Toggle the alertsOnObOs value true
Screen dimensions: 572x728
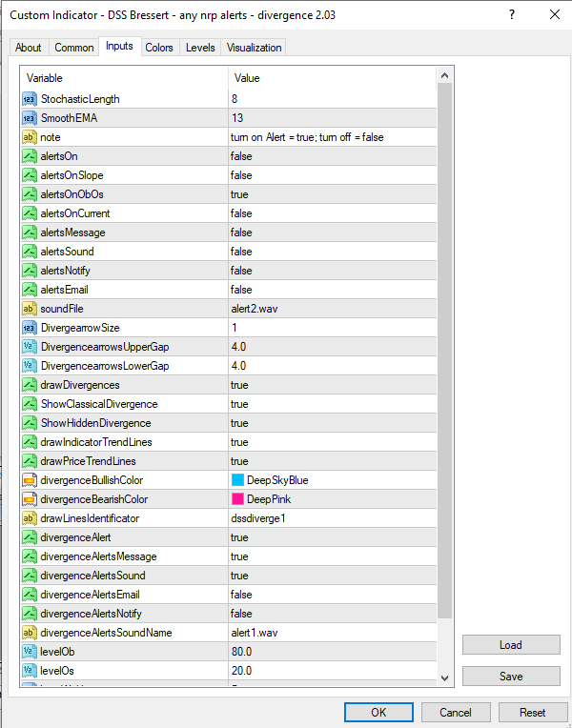[332, 194]
